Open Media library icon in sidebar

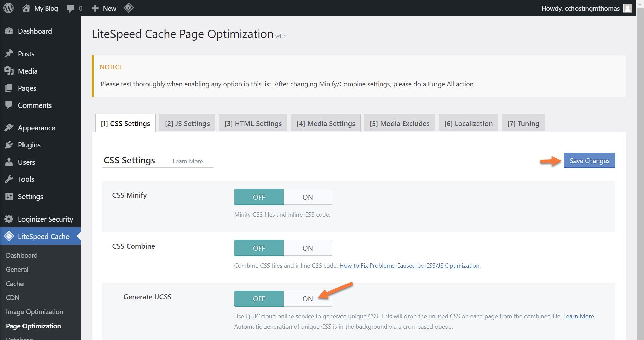[9, 71]
